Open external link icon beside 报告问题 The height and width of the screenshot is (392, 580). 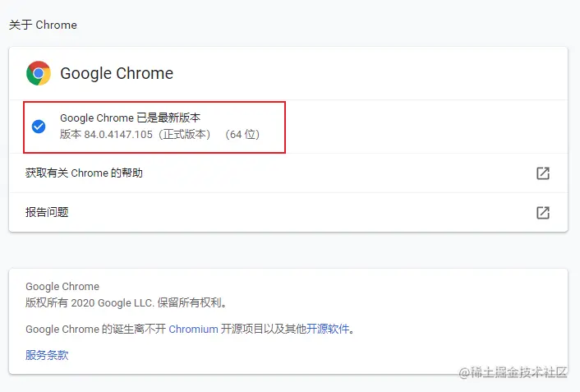click(542, 212)
